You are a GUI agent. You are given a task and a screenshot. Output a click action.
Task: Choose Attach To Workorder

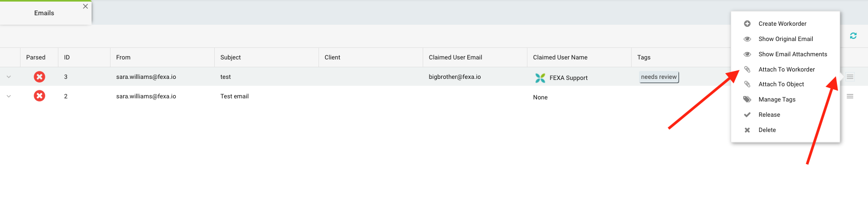click(x=786, y=69)
